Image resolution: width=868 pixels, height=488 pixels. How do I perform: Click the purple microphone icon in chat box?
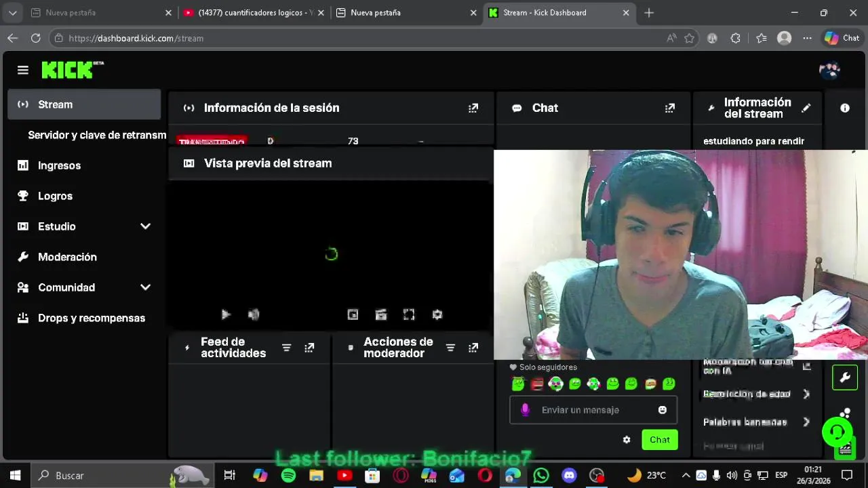tap(525, 410)
